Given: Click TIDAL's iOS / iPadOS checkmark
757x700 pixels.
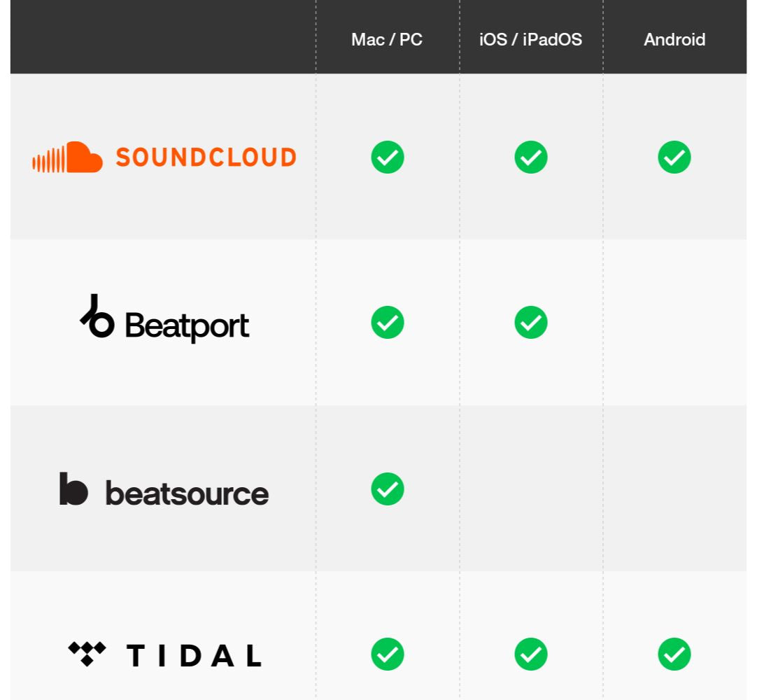Looking at the screenshot, I should coord(531,654).
